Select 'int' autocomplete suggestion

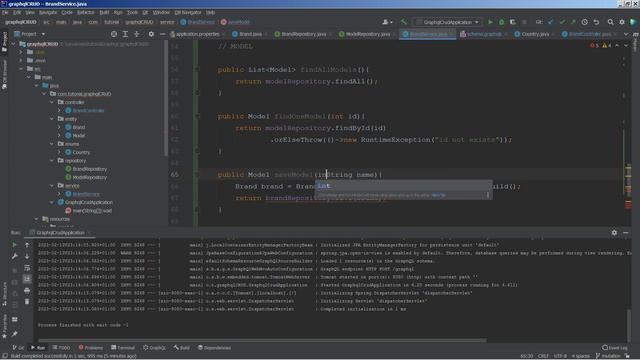pos(403,186)
